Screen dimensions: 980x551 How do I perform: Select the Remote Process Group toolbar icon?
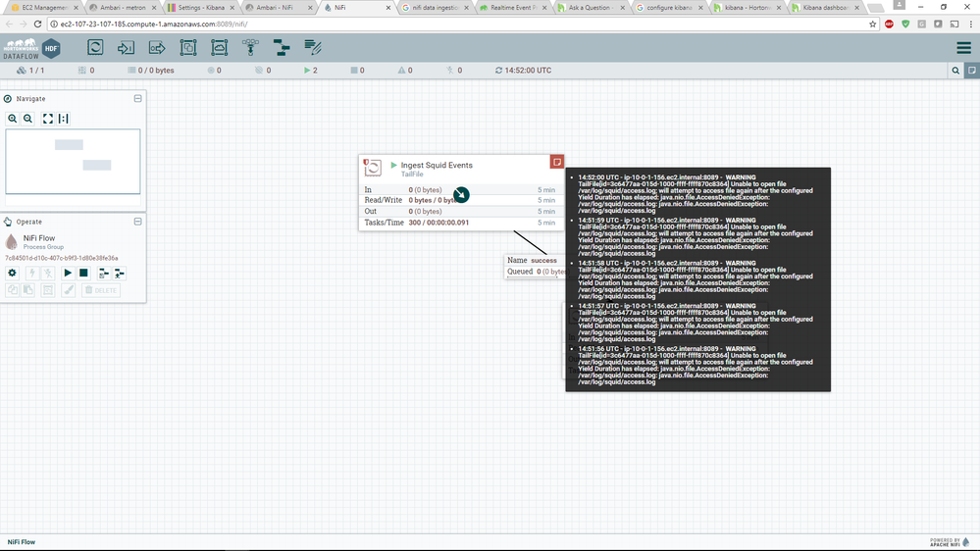coord(220,47)
